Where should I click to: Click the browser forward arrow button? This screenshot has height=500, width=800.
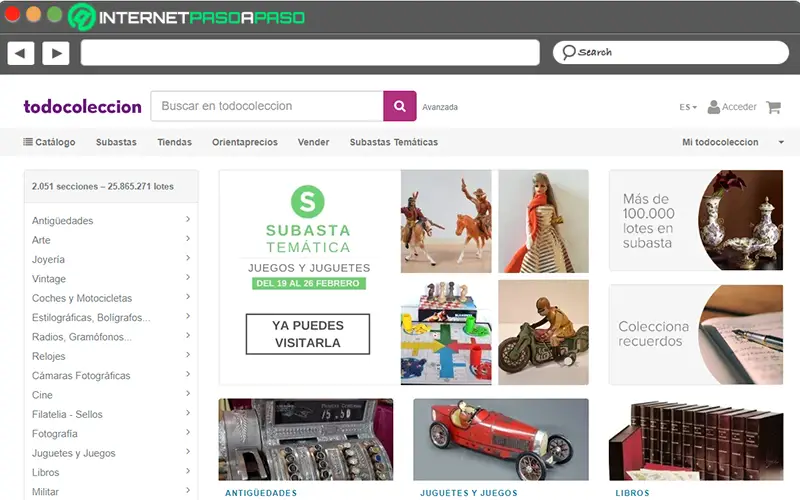[56, 53]
